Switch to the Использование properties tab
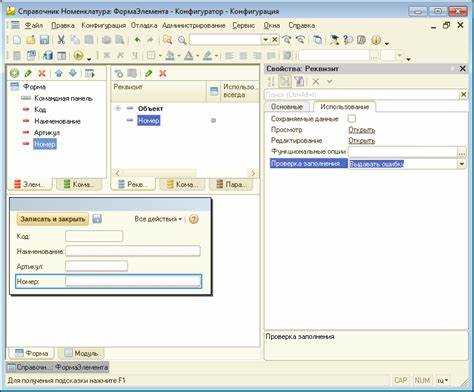 (344, 107)
